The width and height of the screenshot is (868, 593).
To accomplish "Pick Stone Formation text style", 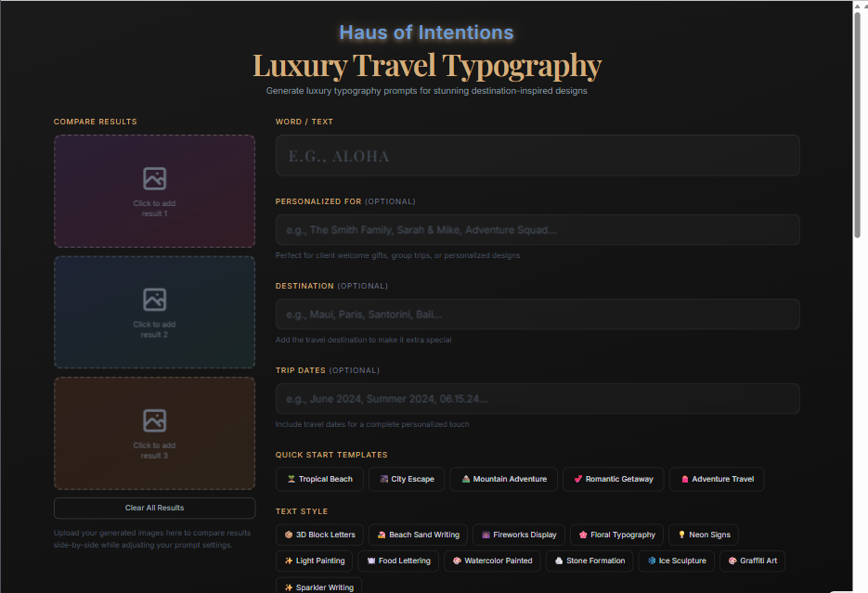I will tap(589, 561).
